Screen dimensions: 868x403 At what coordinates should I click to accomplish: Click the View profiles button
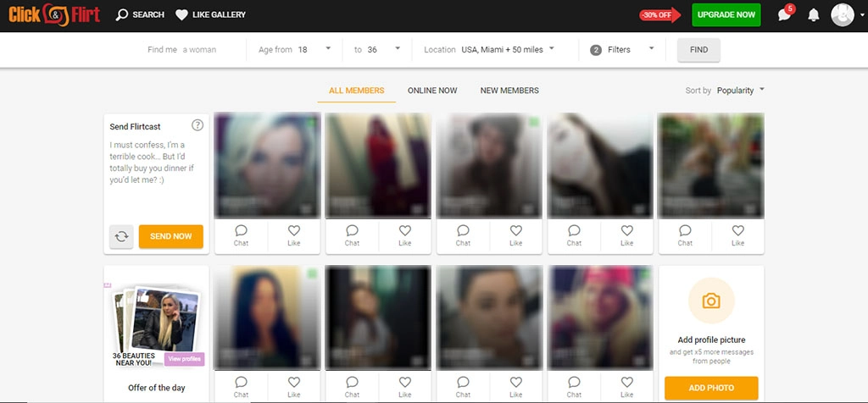tap(184, 359)
